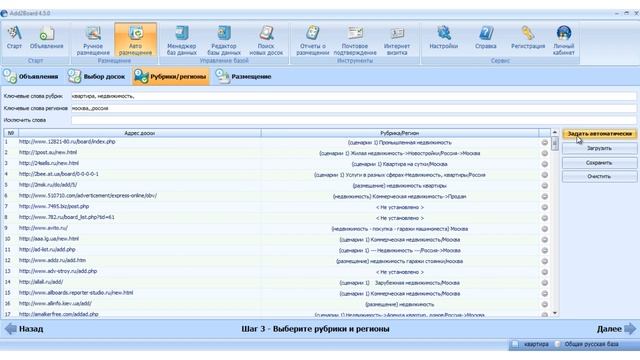
Task: Click the round button in row 1
Action: [544, 142]
